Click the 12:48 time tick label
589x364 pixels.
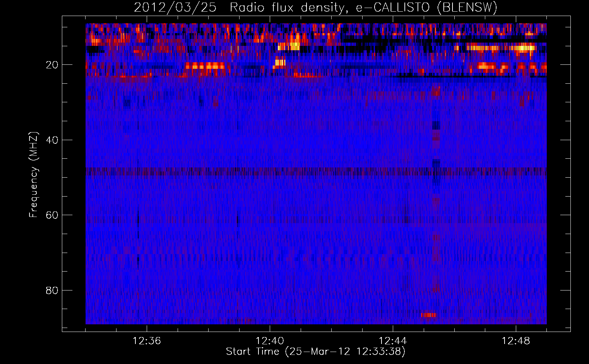(x=516, y=341)
